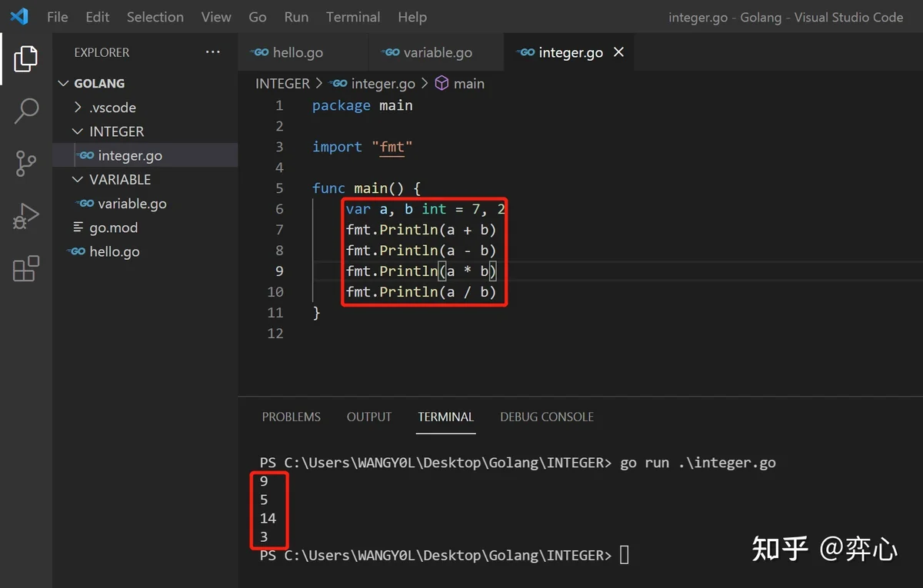The height and width of the screenshot is (588, 923).
Task: Collapse the VARIABLE folder
Action: (78, 179)
